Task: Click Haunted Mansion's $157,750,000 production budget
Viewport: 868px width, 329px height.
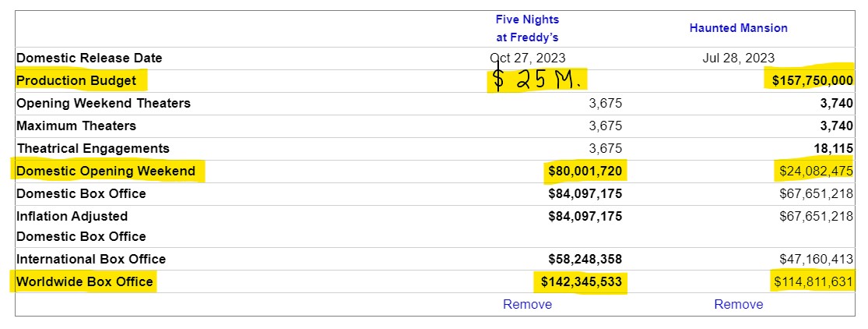Action: pyautogui.click(x=812, y=80)
